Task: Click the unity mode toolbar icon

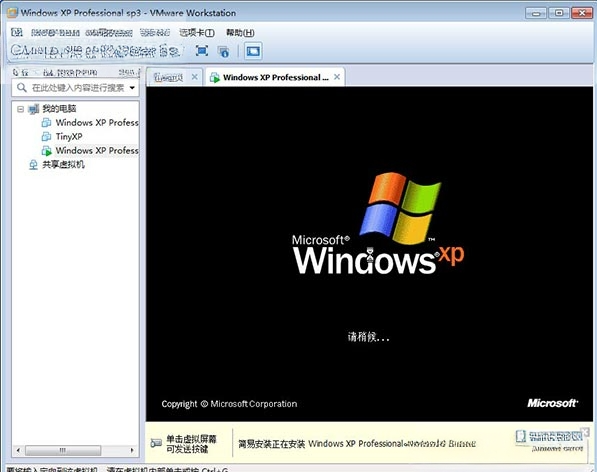Action: [223, 51]
